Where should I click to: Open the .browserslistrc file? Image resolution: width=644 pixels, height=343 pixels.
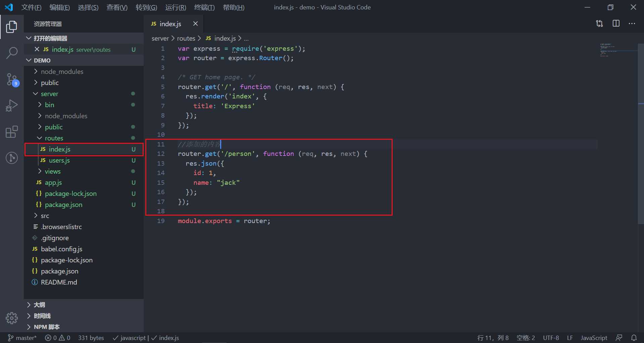pos(84,227)
